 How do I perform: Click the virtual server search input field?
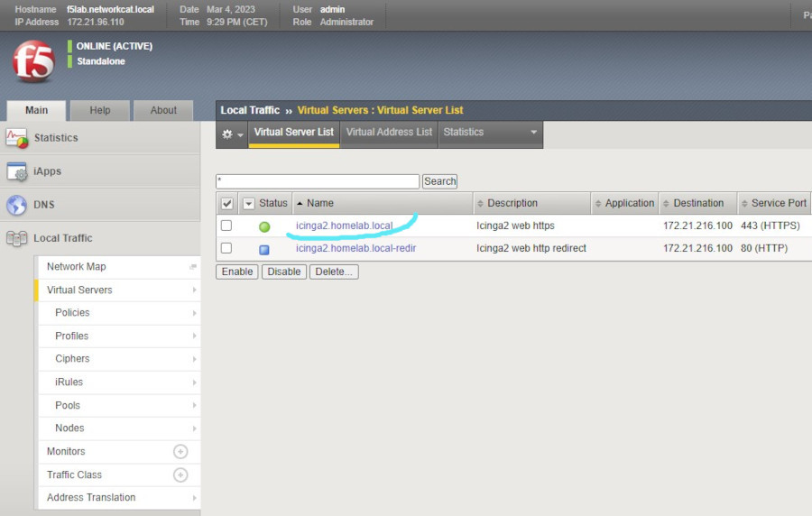click(x=318, y=181)
